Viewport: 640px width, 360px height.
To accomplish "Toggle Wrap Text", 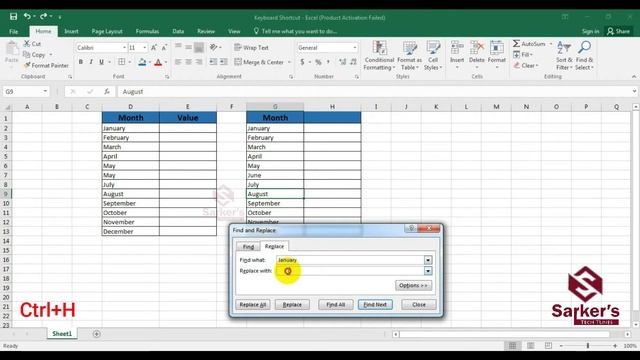I will click(251, 47).
